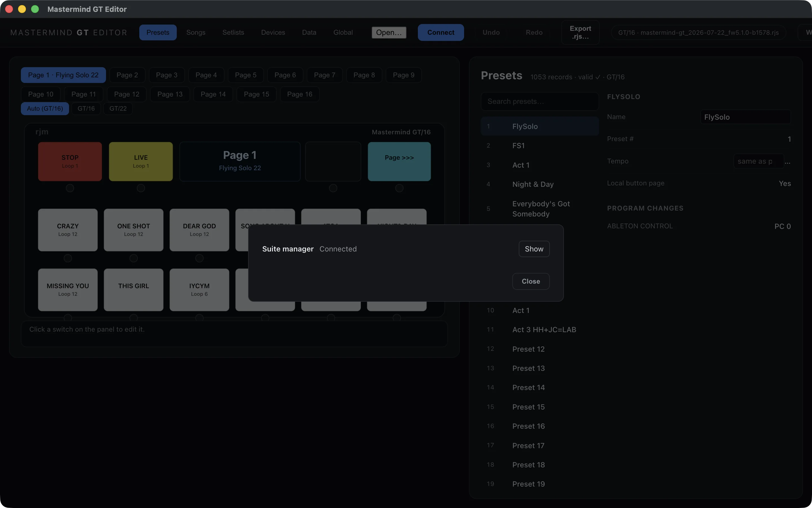Switch to Page 6
The width and height of the screenshot is (812, 508).
click(285, 75)
